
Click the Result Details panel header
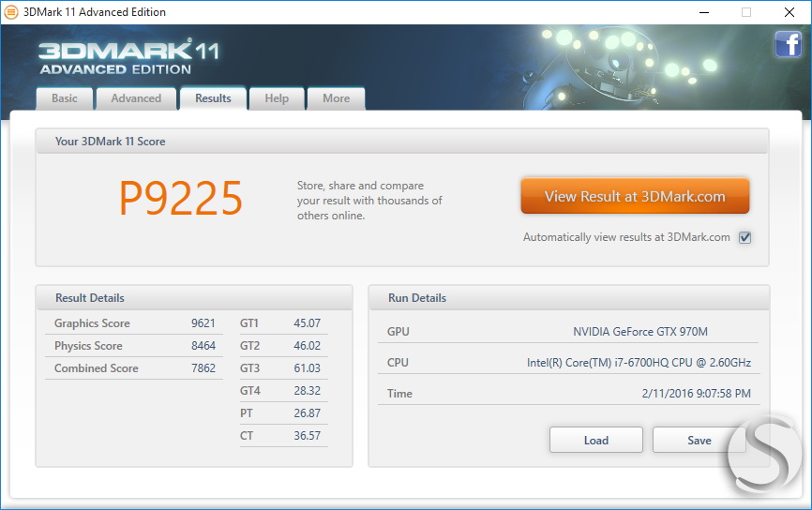pyautogui.click(x=194, y=298)
